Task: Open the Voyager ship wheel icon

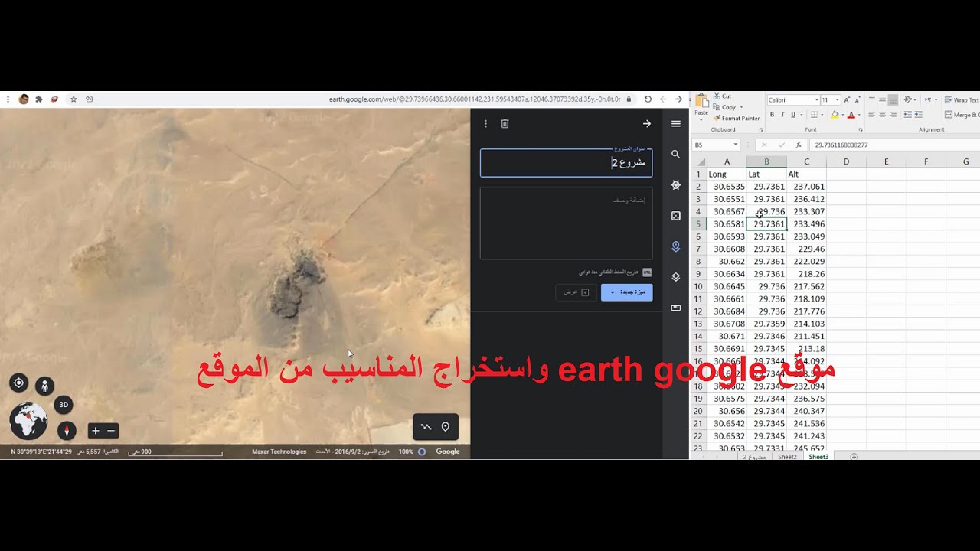Action: pyautogui.click(x=675, y=185)
